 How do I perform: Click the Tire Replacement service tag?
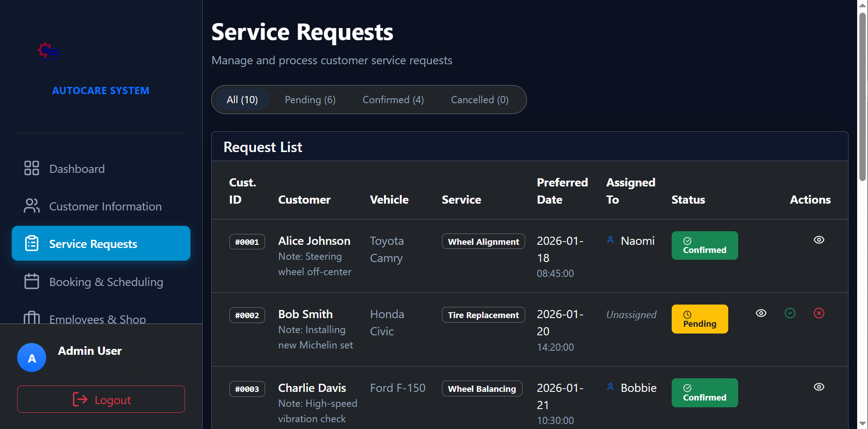483,315
